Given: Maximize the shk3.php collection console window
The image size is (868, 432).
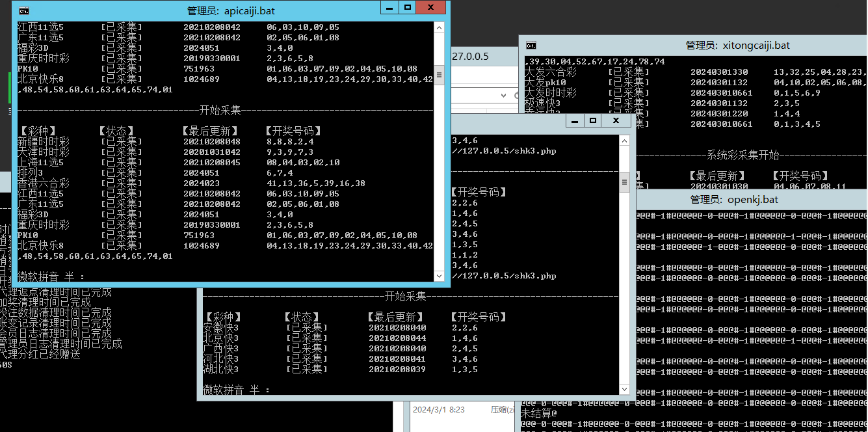Looking at the screenshot, I should tap(592, 121).
